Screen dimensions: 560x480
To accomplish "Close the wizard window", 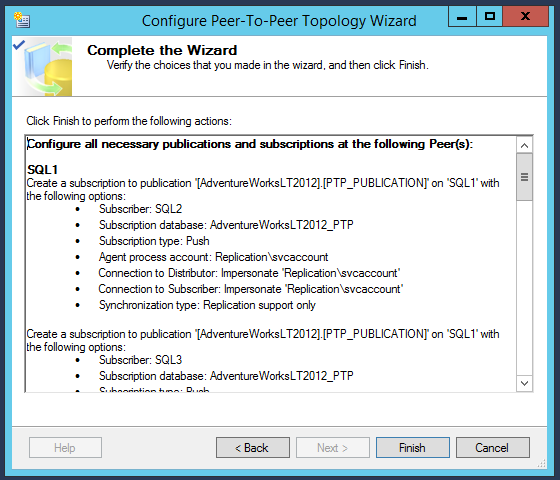I will pos(525,17).
